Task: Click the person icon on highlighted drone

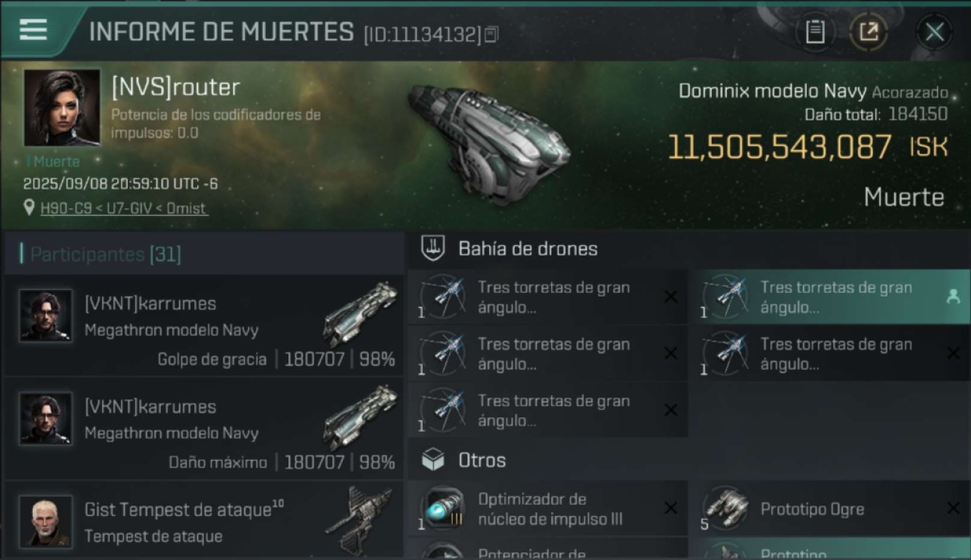Action: [x=952, y=296]
